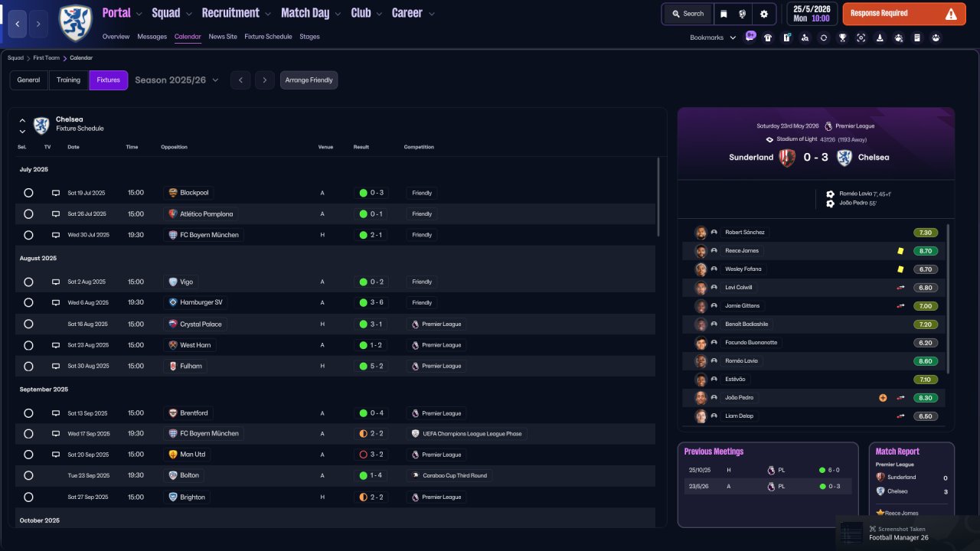
Task: Expand the Match Day menu dropdown arrow
Action: pyautogui.click(x=337, y=14)
